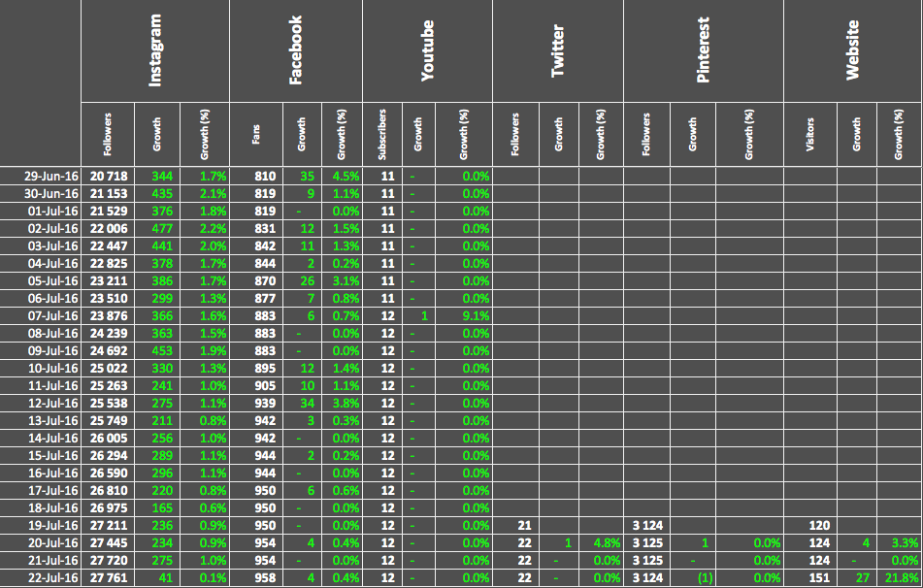Select the Instagram header cell
The width and height of the screenshot is (923, 588).
[155, 51]
